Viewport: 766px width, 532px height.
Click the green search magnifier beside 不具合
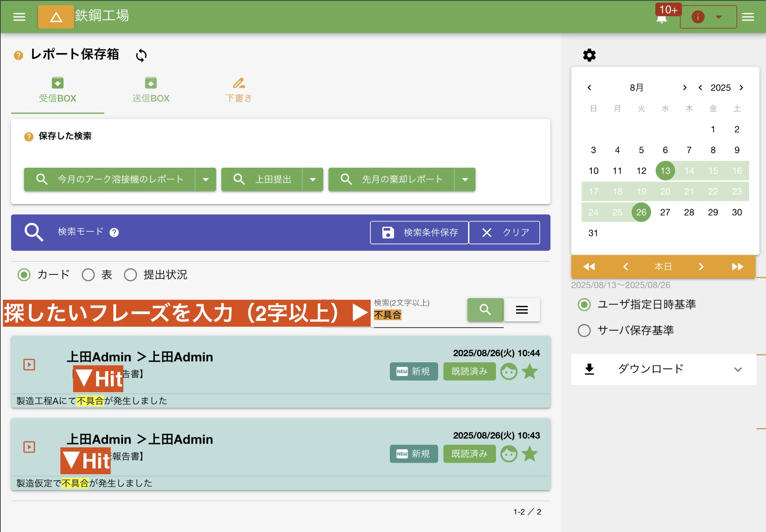click(x=485, y=310)
